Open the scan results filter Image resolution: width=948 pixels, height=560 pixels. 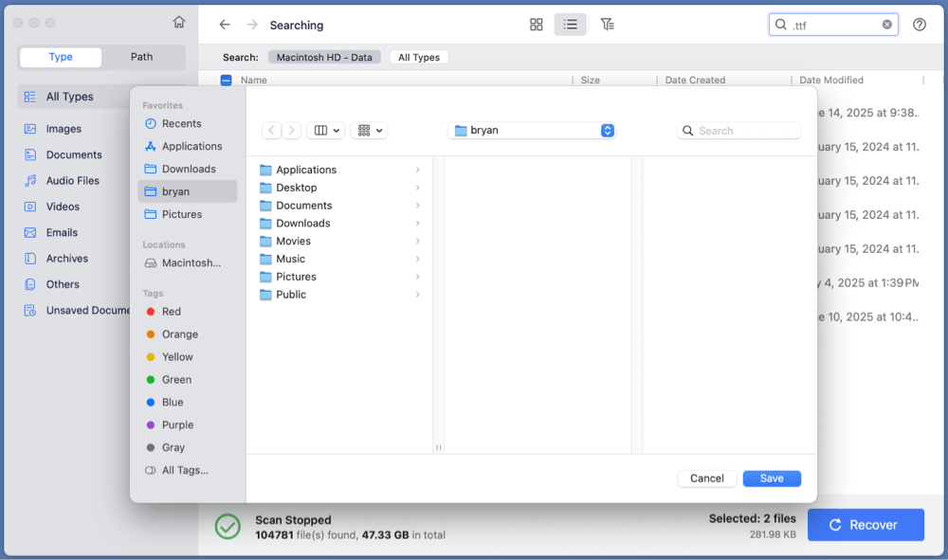click(x=608, y=25)
